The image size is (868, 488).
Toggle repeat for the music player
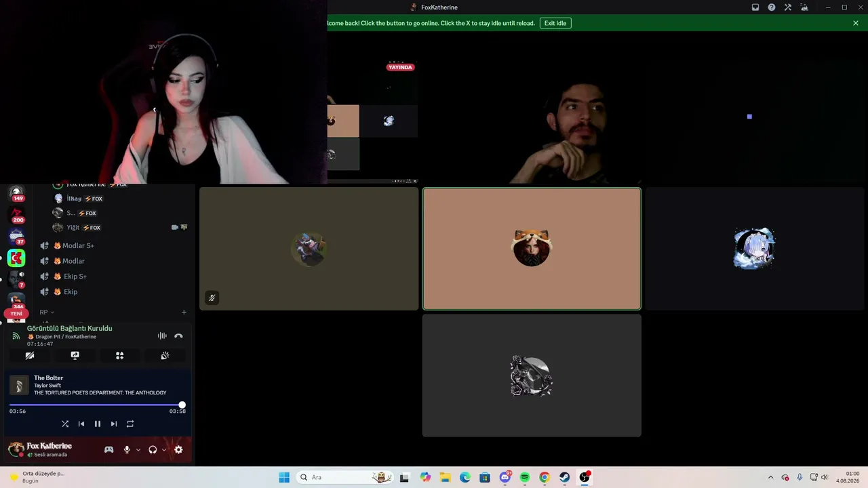pyautogui.click(x=130, y=424)
